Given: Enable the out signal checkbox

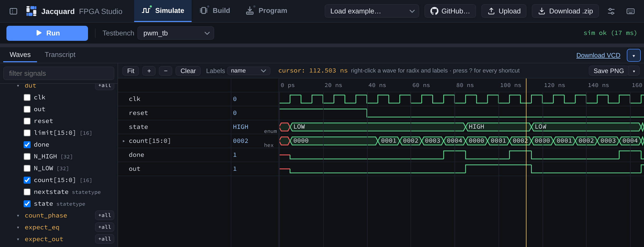Looking at the screenshot, I should 27,109.
